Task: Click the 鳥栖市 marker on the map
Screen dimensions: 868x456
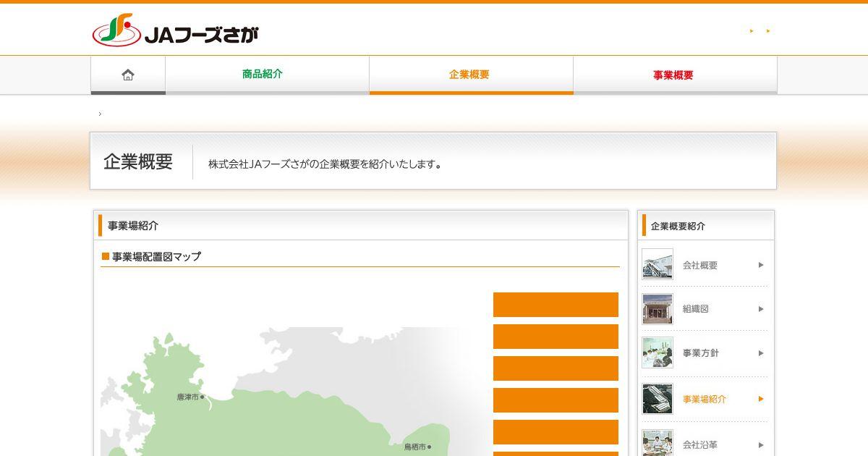Action: [417, 447]
